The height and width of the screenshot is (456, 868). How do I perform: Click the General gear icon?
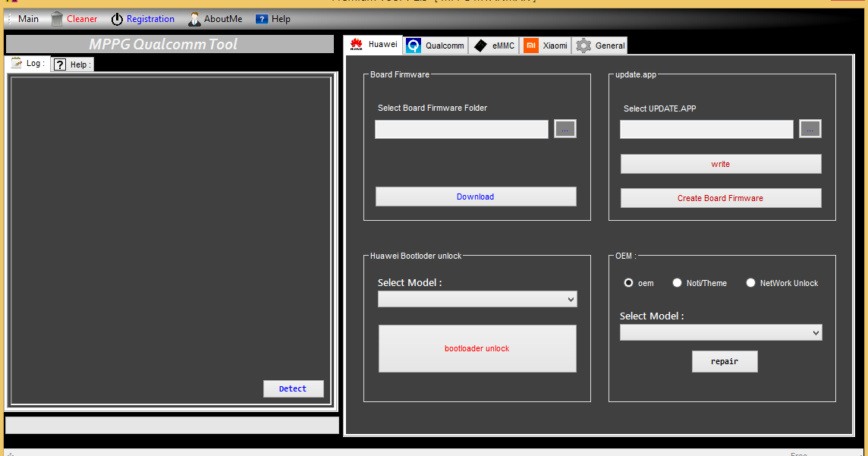583,46
